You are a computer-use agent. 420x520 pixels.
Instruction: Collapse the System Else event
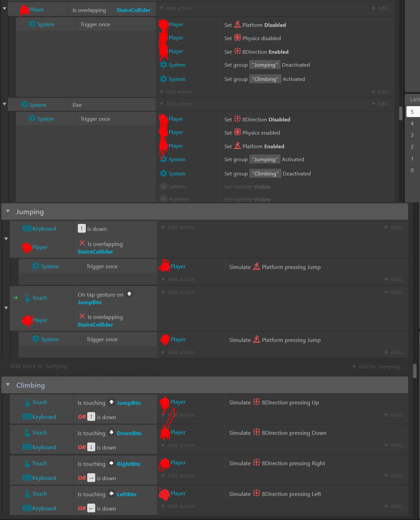click(4, 104)
